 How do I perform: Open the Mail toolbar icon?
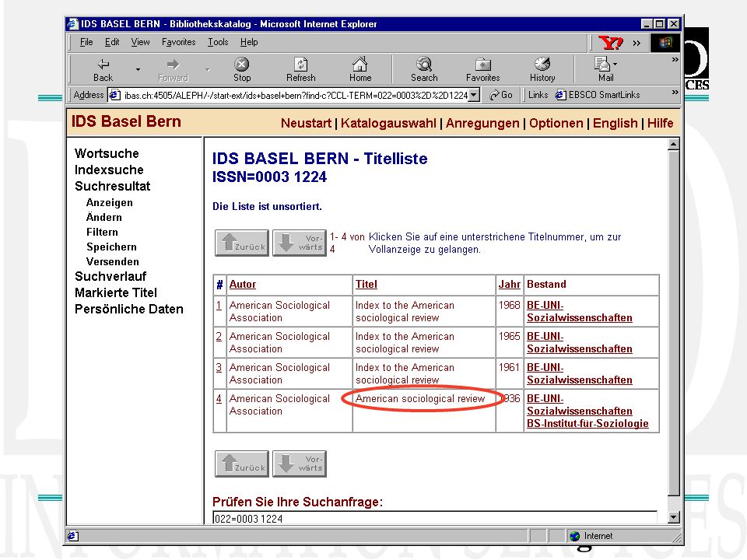602,64
